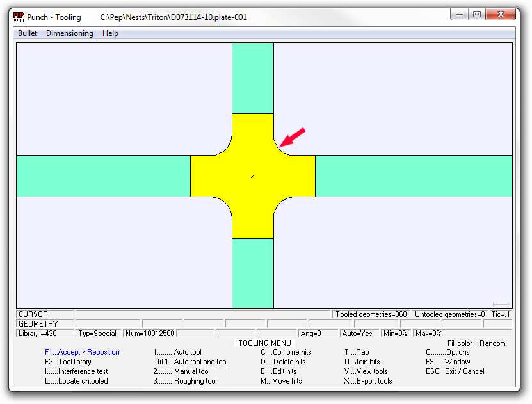Click F1 Accept / Reposition command
The width and height of the screenshot is (532, 404).
tap(82, 352)
